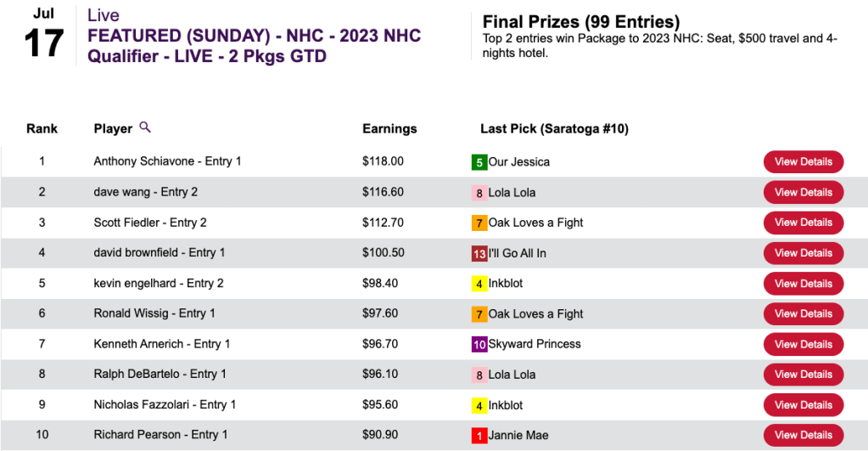Open View Details for dave wang
Image resolution: width=868 pixels, height=451 pixels.
coord(803,192)
